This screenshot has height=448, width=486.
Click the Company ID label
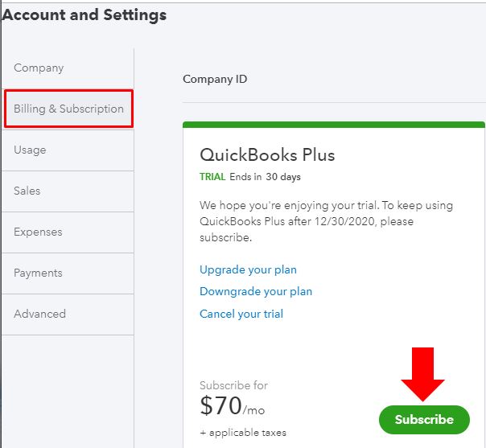(x=215, y=80)
